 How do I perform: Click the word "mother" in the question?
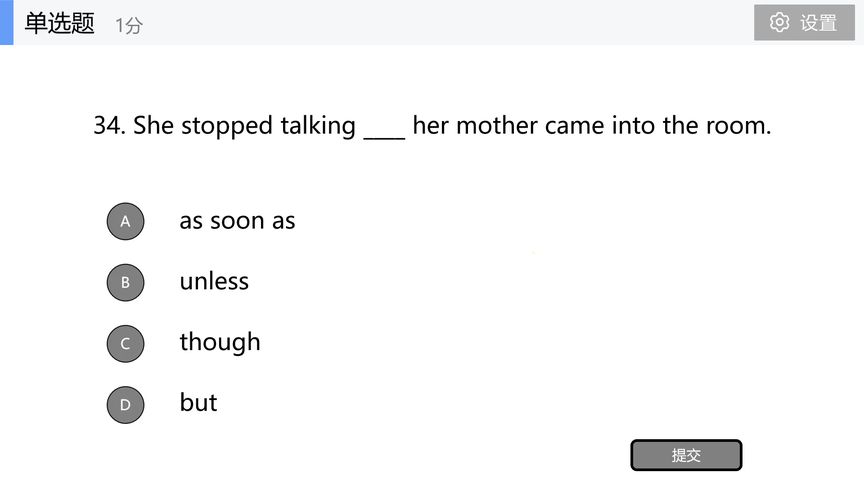click(496, 126)
